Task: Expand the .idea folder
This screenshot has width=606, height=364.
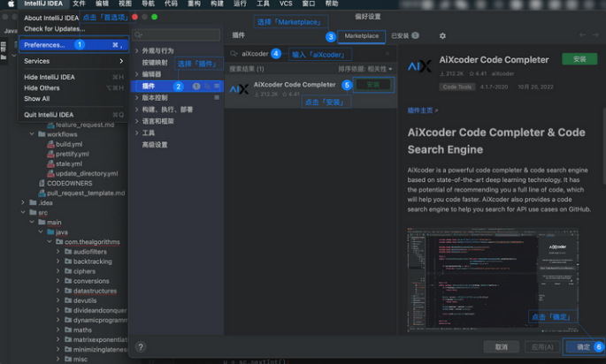Action: click(23, 202)
